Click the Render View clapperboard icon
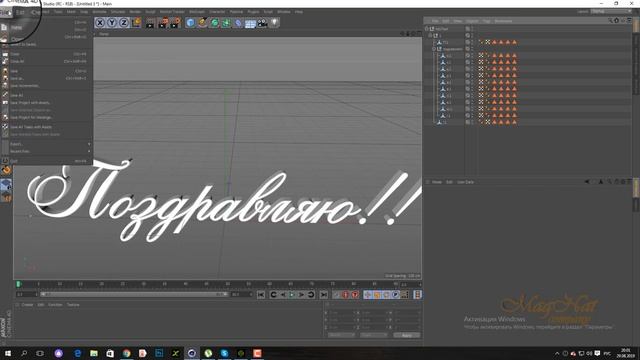The width and height of the screenshot is (640, 360). (x=150, y=23)
